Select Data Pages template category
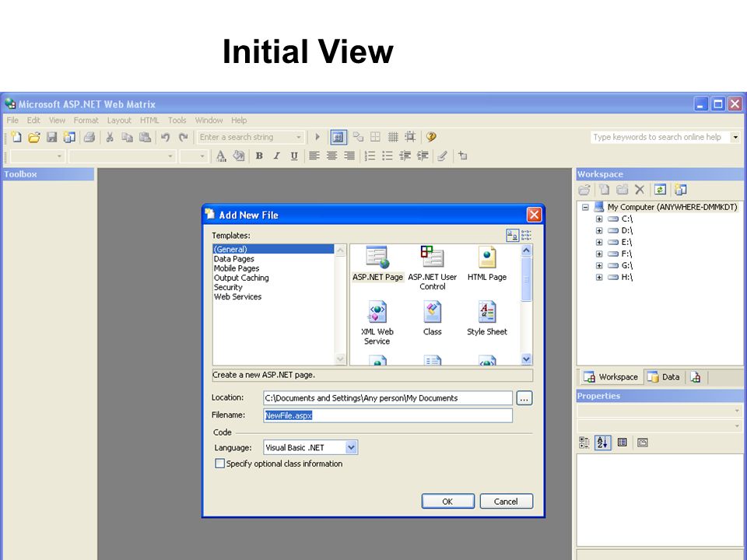This screenshot has height=560, width=747. (x=234, y=259)
